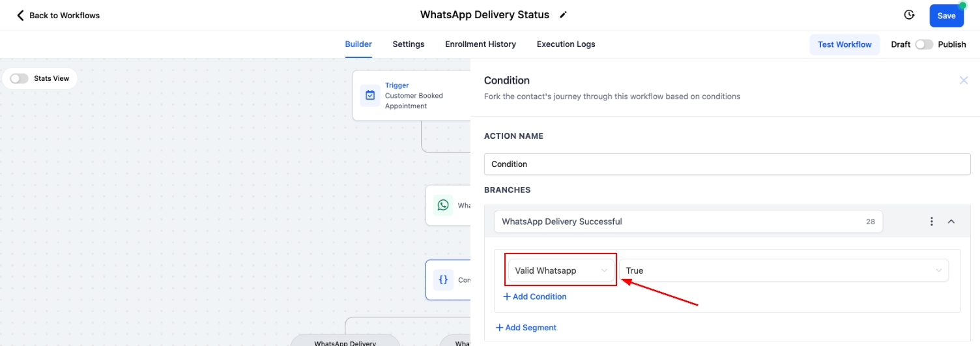Click the Condition curly braces icon
The width and height of the screenshot is (980, 346).
point(443,280)
